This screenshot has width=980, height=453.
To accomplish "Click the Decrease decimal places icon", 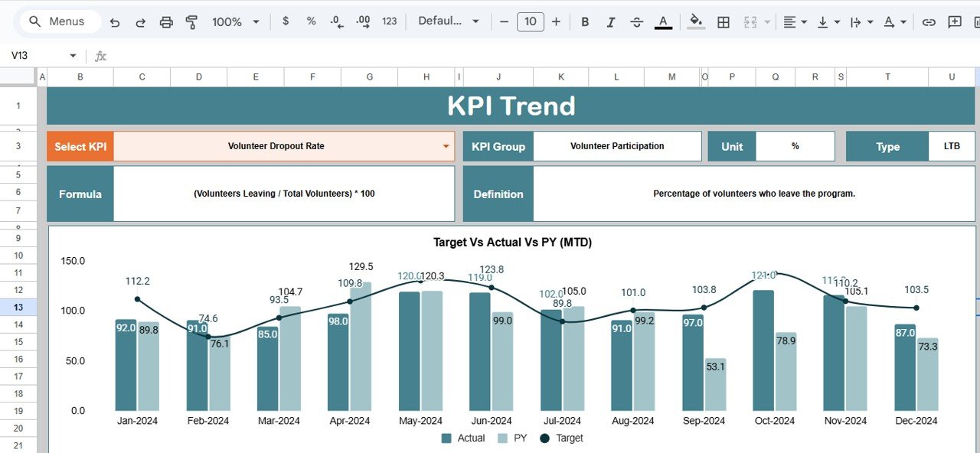I will pyautogui.click(x=335, y=21).
